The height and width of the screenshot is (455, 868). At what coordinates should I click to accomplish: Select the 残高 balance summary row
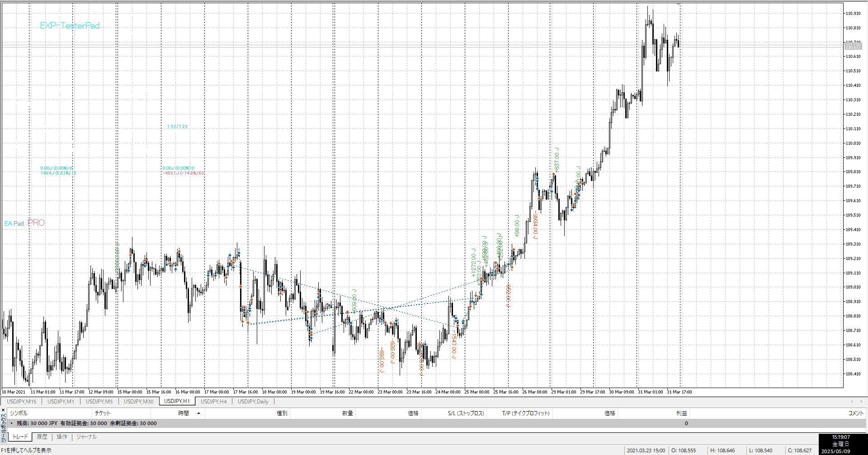(87, 423)
